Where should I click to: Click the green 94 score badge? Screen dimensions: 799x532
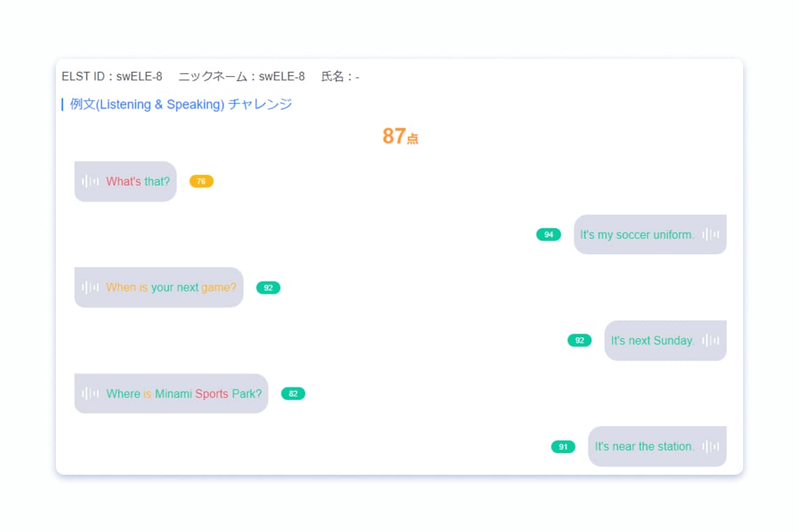click(x=548, y=235)
